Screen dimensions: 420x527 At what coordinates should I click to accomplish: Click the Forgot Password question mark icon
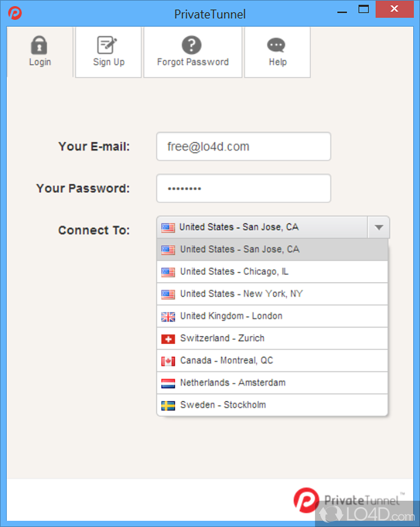[192, 45]
